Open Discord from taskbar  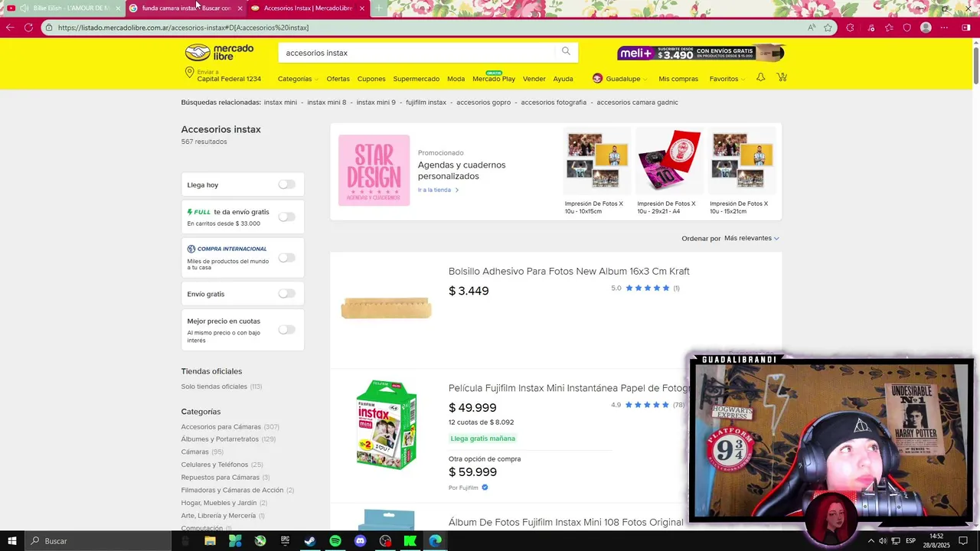coord(361,541)
